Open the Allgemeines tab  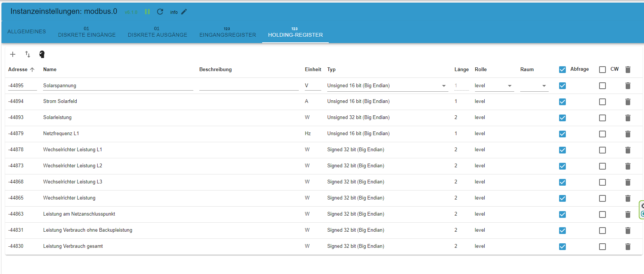pos(27,31)
